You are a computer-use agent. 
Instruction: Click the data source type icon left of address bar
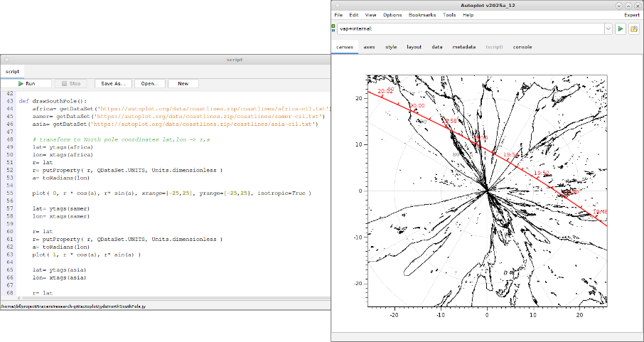coord(334,28)
